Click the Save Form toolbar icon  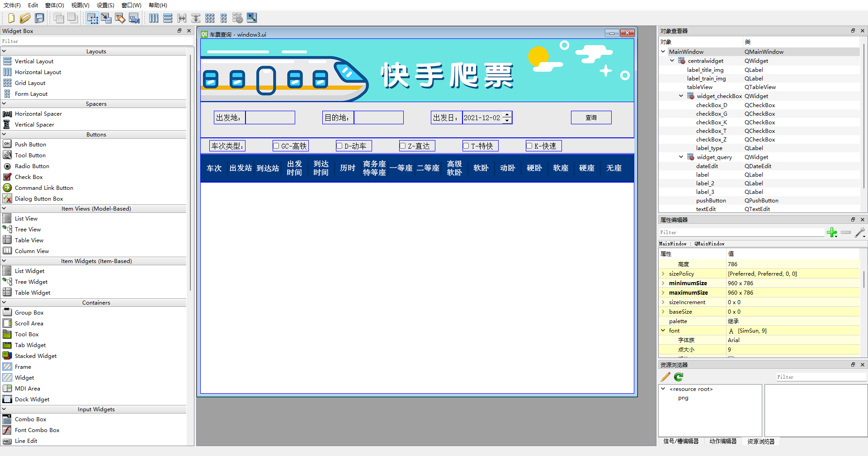point(39,18)
